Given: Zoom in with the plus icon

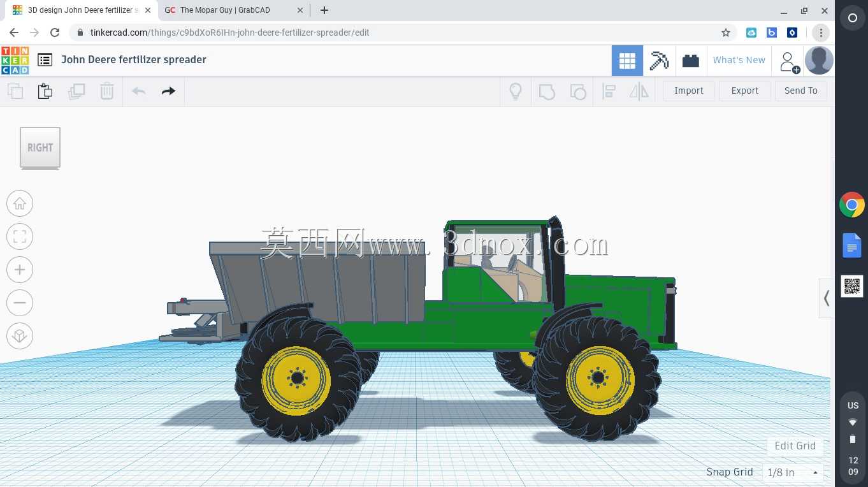Looking at the screenshot, I should 20,270.
